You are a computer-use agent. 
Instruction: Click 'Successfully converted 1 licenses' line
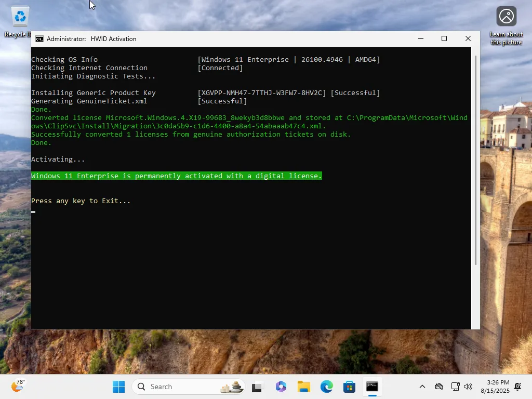191,135
